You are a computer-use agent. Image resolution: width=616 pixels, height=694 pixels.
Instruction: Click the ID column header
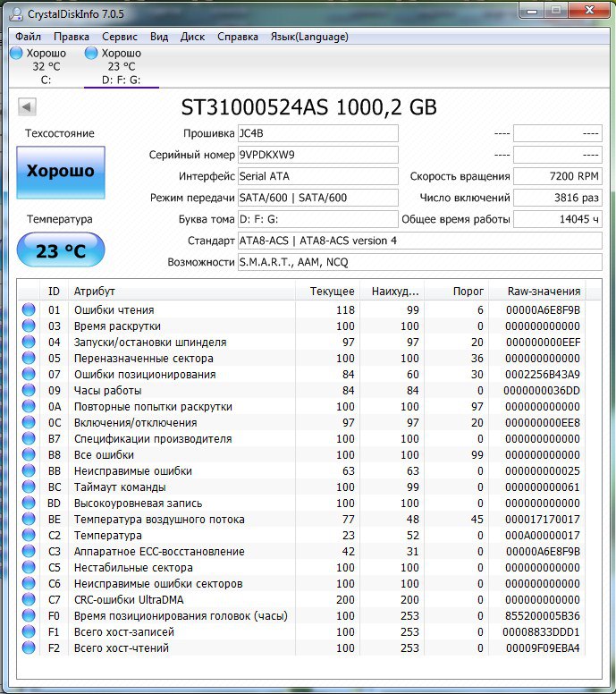pos(54,292)
